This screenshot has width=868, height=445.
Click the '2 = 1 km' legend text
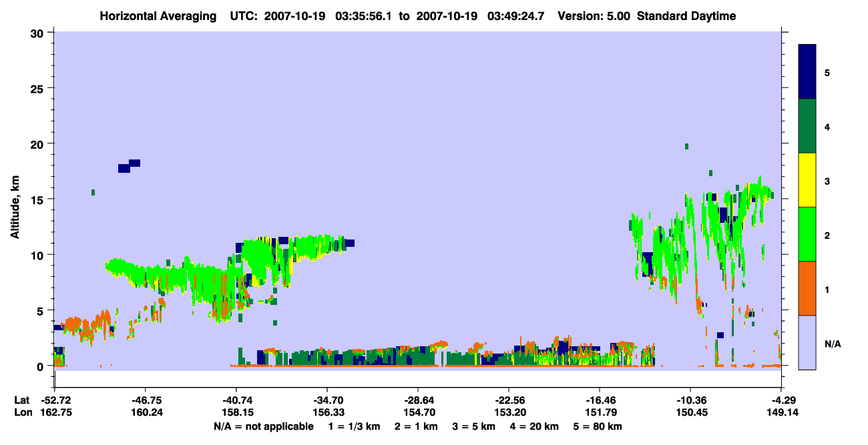[x=417, y=426]
